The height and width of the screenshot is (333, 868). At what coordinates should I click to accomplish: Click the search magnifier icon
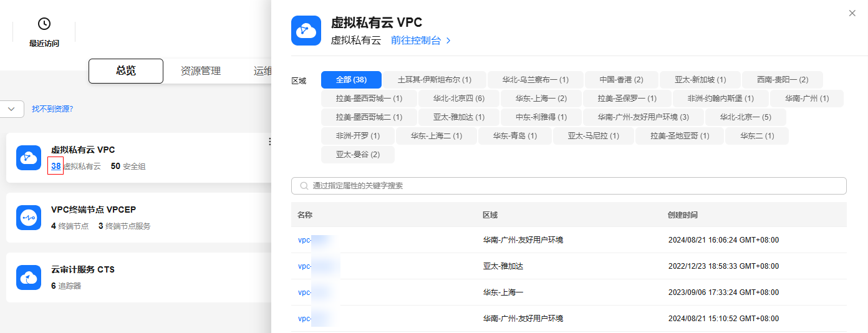304,186
